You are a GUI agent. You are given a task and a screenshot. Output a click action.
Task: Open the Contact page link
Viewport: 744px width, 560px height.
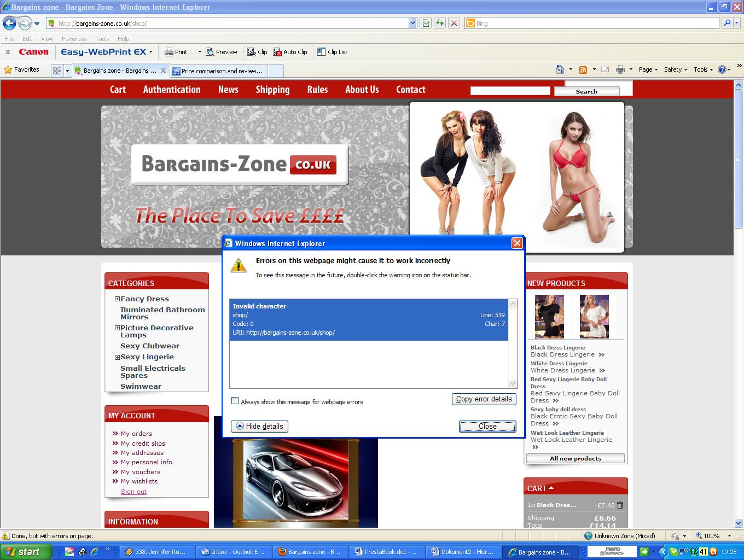pyautogui.click(x=411, y=90)
